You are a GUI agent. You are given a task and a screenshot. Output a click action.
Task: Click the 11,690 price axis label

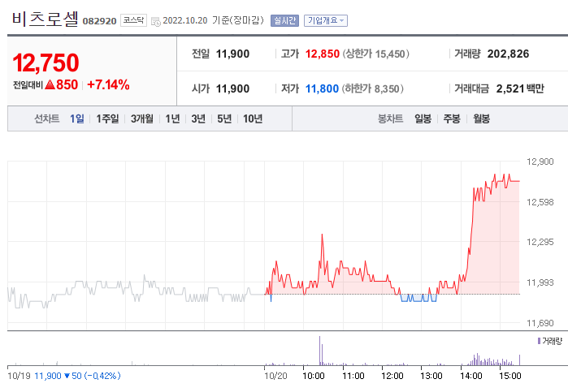(540, 323)
